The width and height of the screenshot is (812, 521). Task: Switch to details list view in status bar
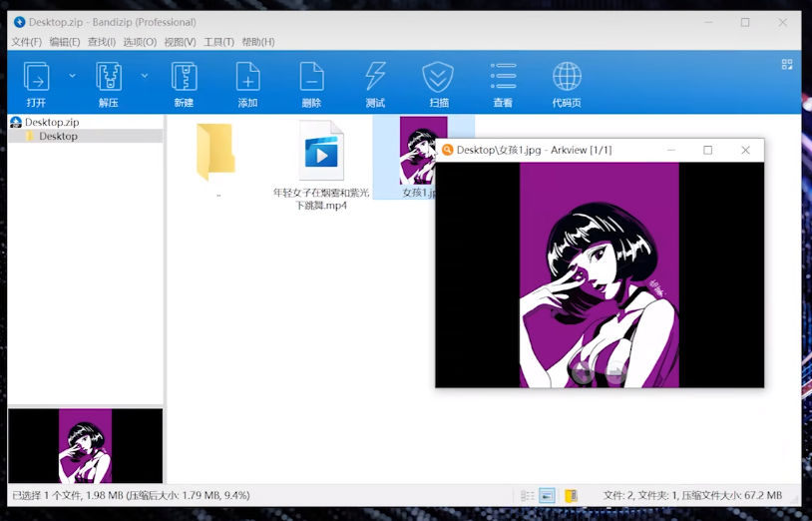527,496
